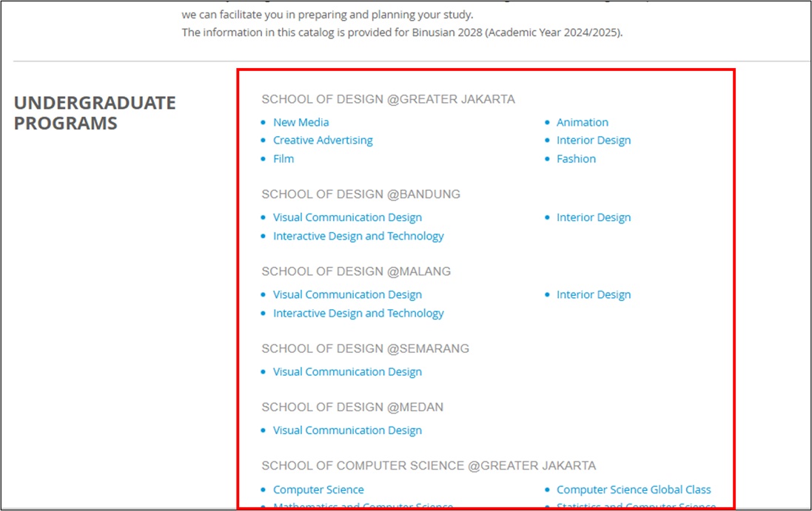Open Interior Design under Malang

(x=594, y=295)
